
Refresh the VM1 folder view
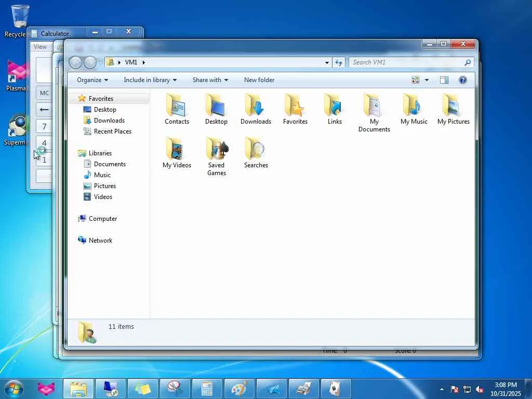(x=339, y=62)
